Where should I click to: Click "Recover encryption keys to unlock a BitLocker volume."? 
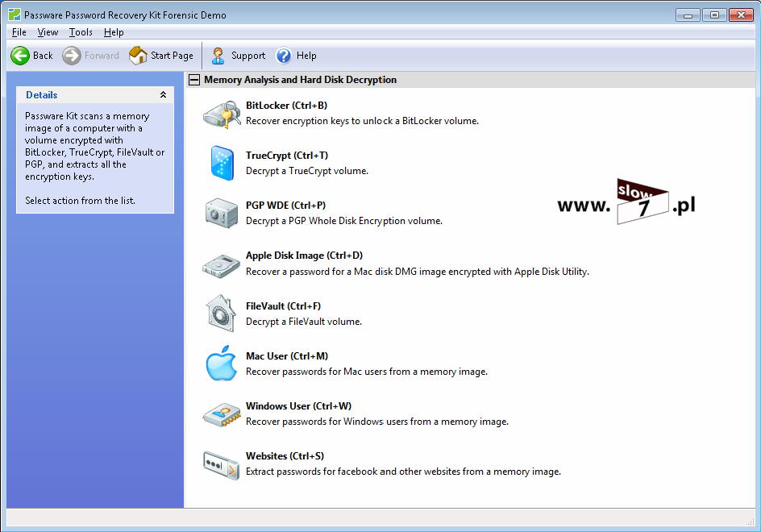click(362, 121)
